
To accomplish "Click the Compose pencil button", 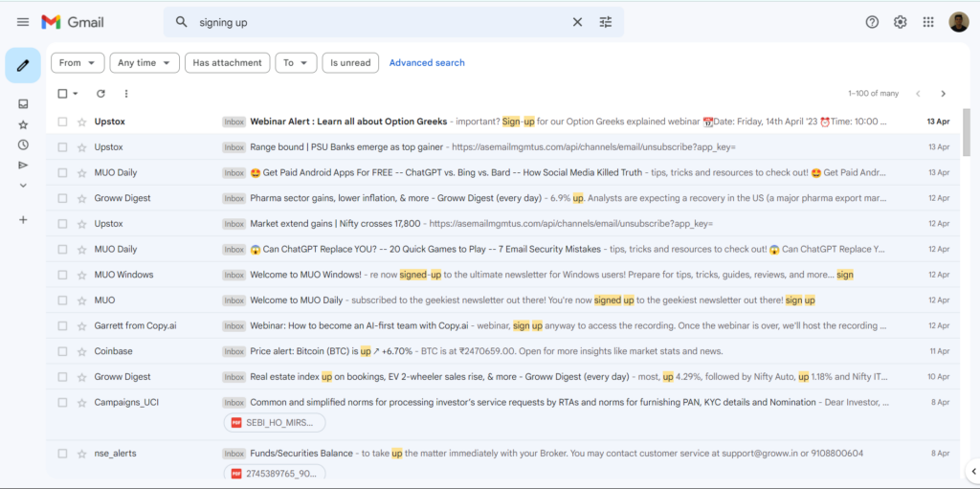I will [x=23, y=66].
